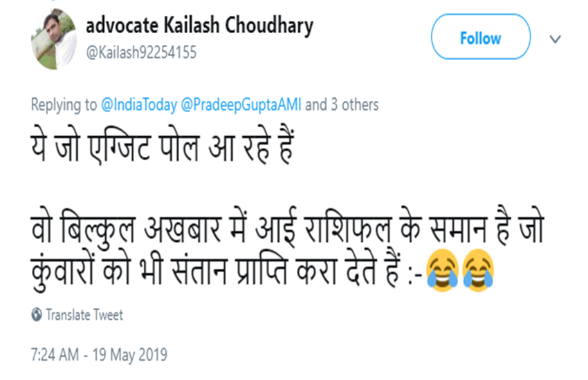The width and height of the screenshot is (588, 380).
Task: Click the display name advocate Kailash Choudhary
Action: pos(199,26)
